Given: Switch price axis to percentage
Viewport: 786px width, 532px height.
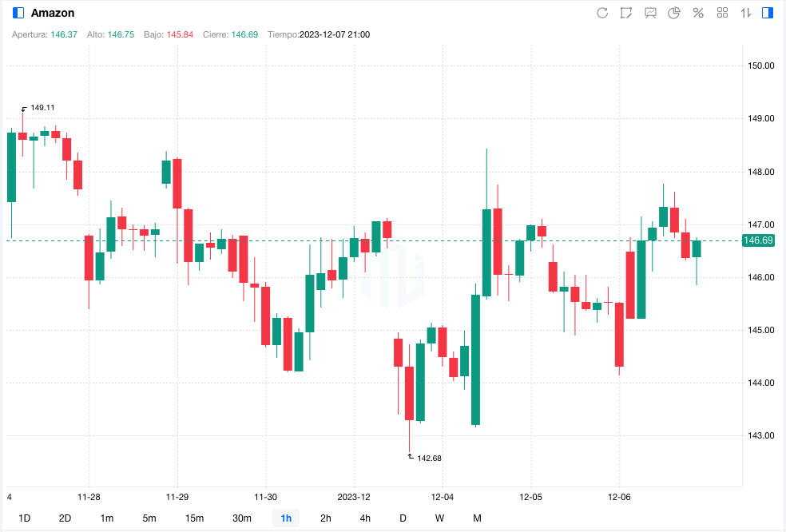Looking at the screenshot, I should click(x=698, y=13).
